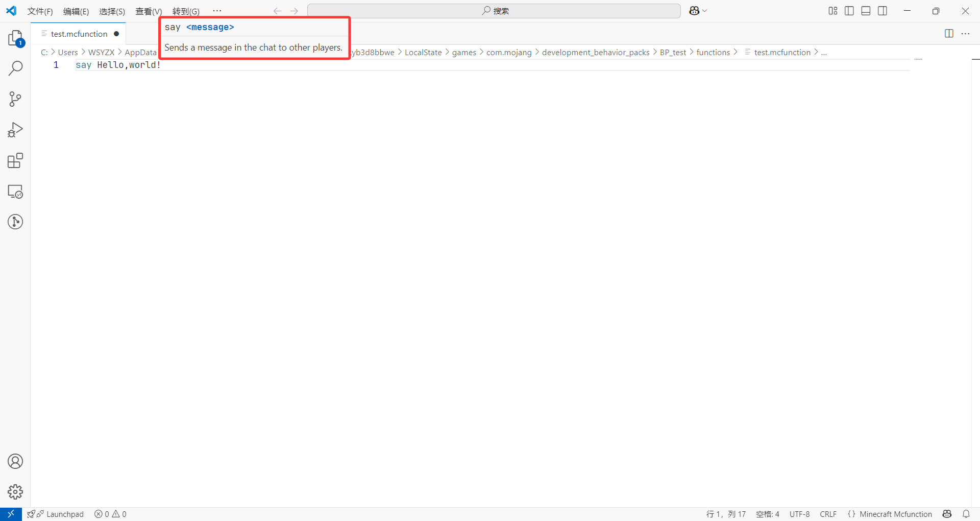Open editor More Actions ellipsis menu
This screenshot has height=521, width=980.
[x=965, y=34]
